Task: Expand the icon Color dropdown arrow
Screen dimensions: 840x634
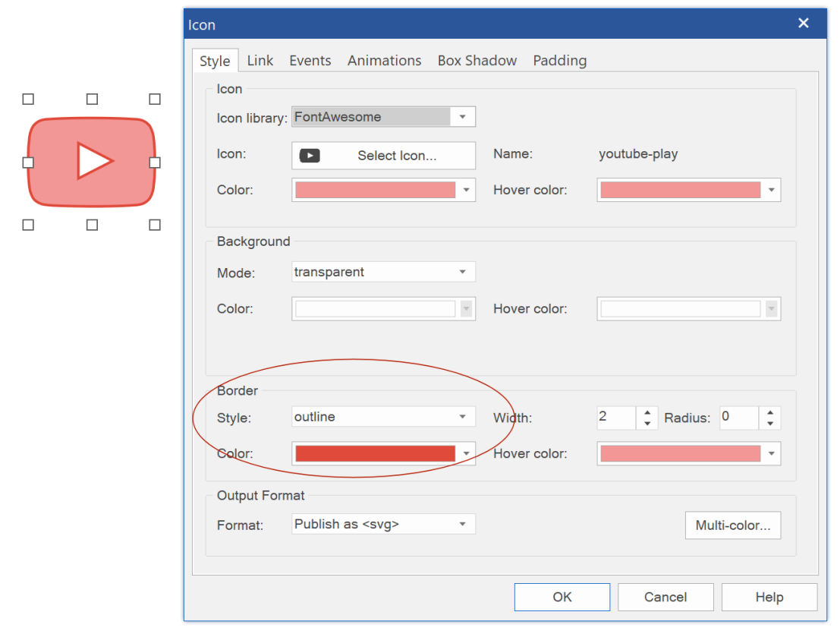Action: [467, 190]
